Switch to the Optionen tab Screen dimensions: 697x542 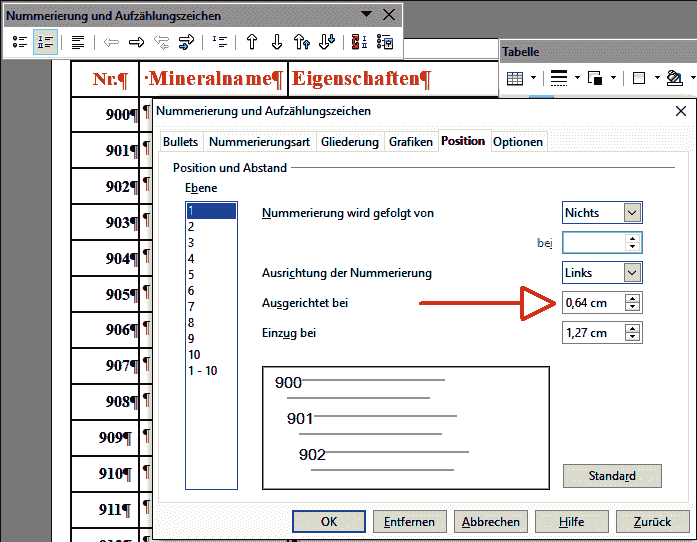point(518,142)
